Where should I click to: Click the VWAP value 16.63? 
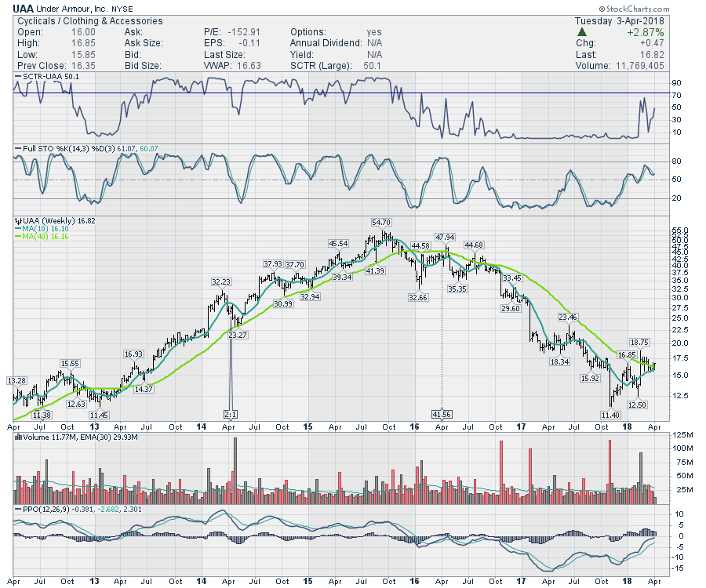pyautogui.click(x=249, y=66)
